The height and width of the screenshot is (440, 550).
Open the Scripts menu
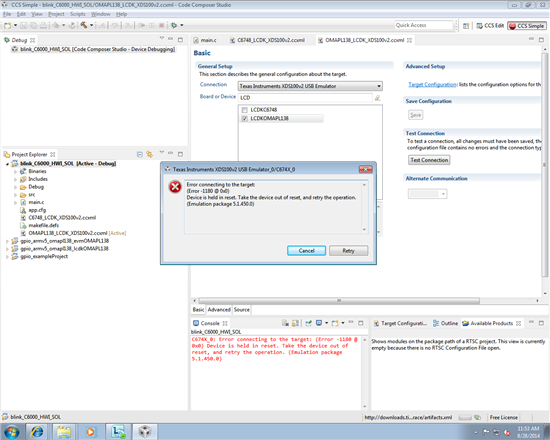point(78,14)
